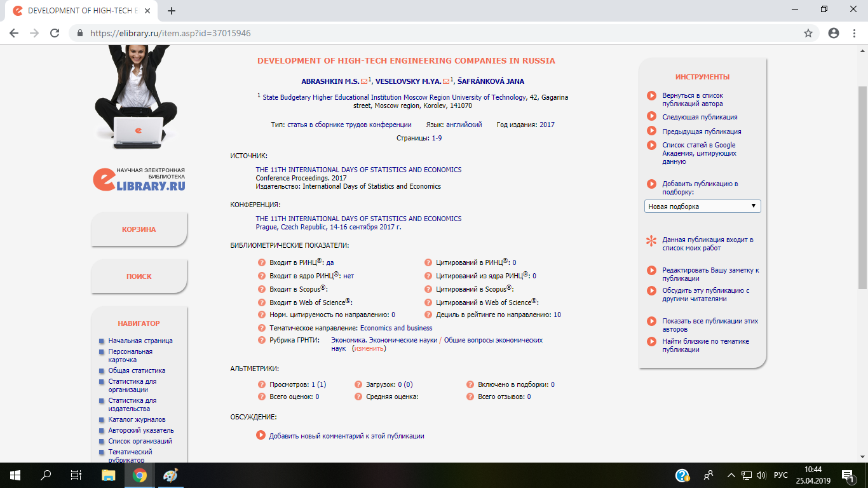Open Общая статистика in navigator
The width and height of the screenshot is (868, 488).
coord(137,370)
